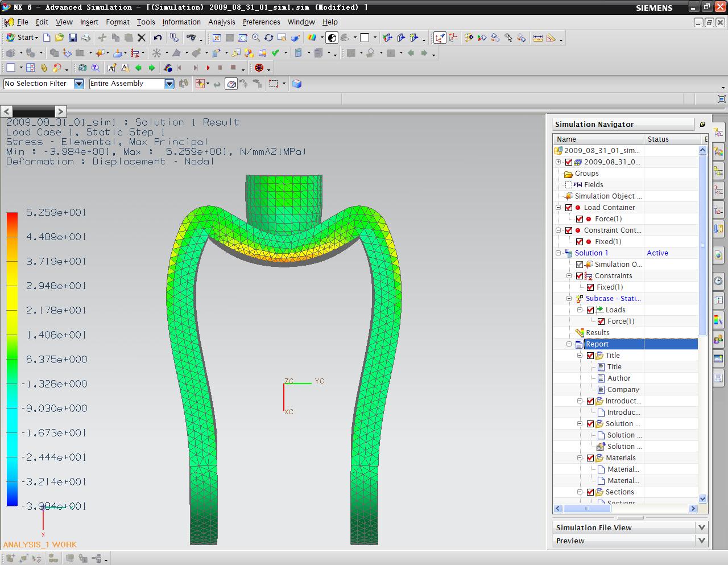
Task: Open the Analysis menu
Action: click(x=221, y=22)
